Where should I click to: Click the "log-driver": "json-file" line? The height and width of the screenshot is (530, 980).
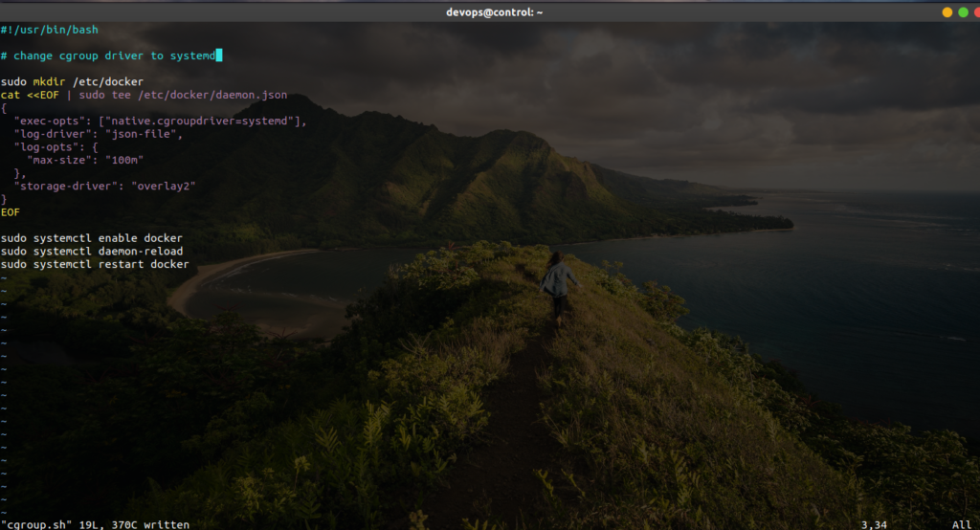[x=99, y=134]
